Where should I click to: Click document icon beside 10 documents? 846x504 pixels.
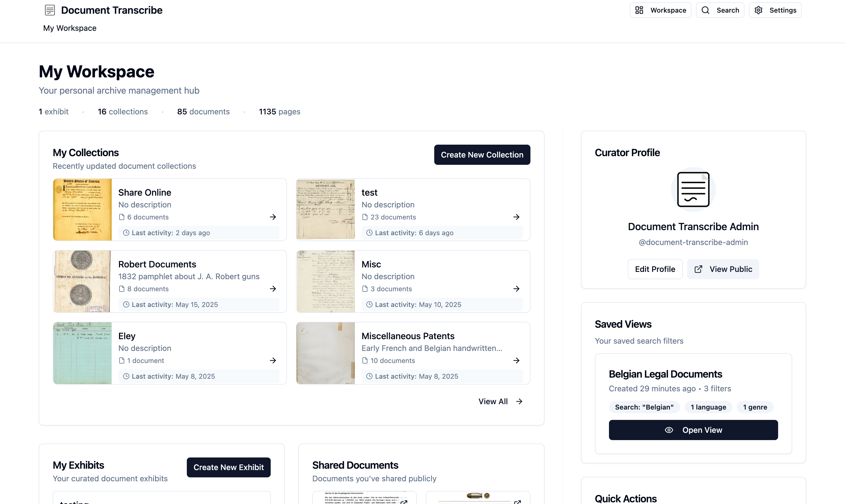tap(365, 360)
